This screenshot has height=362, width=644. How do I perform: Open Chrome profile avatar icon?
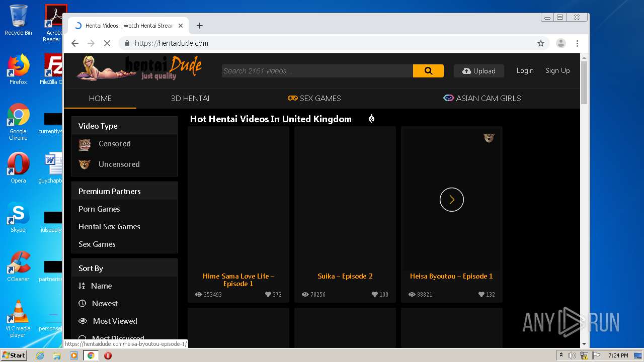coord(560,43)
